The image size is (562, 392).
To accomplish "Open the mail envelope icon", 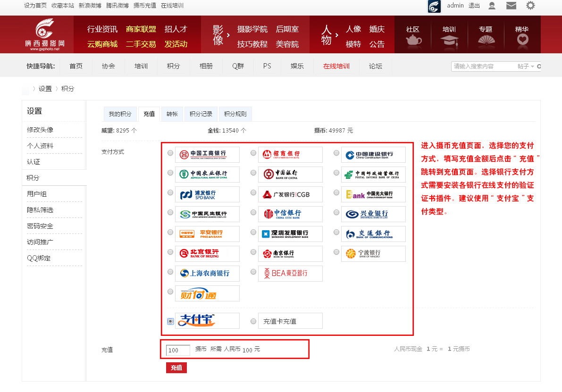I will 511,6.
